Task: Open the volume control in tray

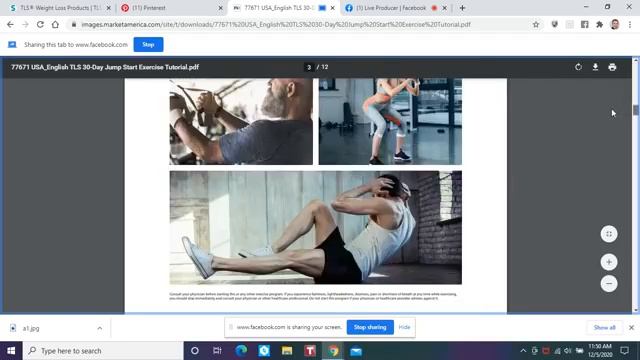Action: coord(568,351)
